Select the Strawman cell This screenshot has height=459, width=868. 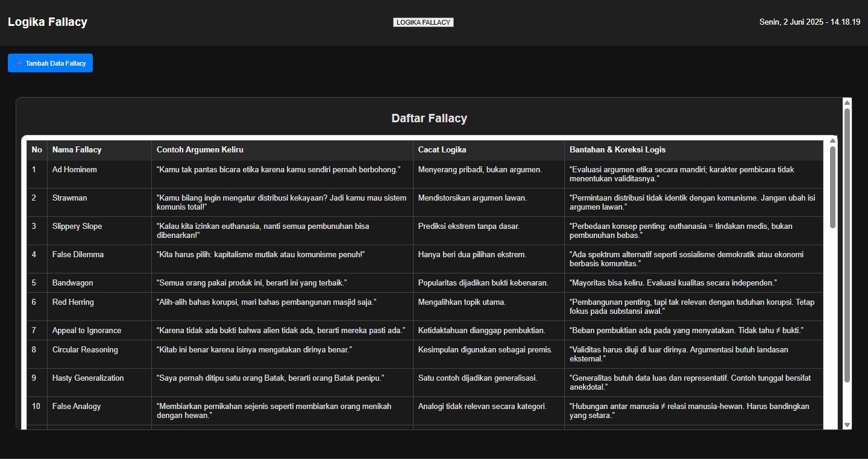[x=99, y=202]
